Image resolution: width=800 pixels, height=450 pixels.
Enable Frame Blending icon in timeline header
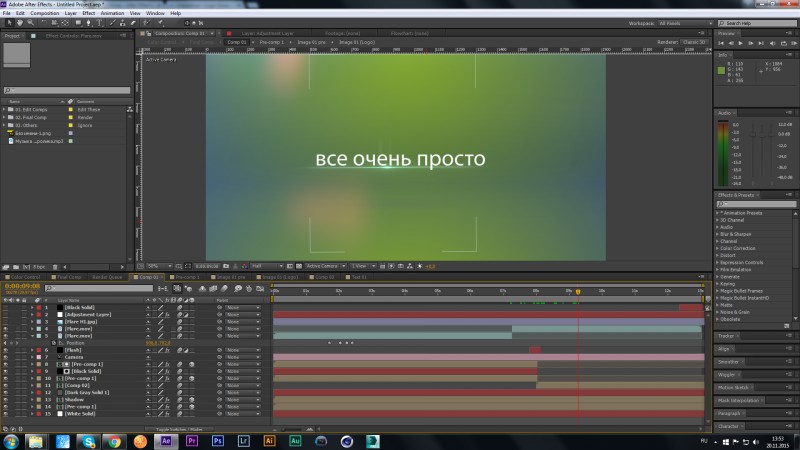click(213, 288)
